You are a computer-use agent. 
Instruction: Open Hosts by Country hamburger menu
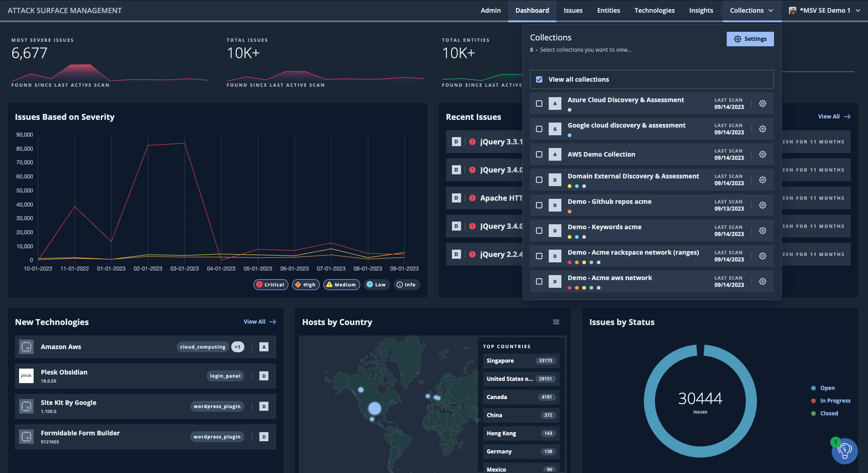[556, 322]
